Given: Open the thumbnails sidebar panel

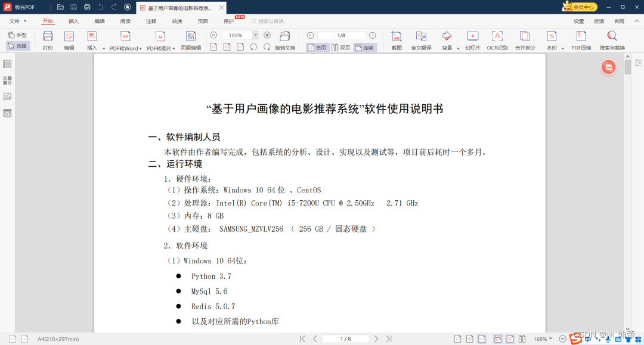Looking at the screenshot, I should coord(7,80).
